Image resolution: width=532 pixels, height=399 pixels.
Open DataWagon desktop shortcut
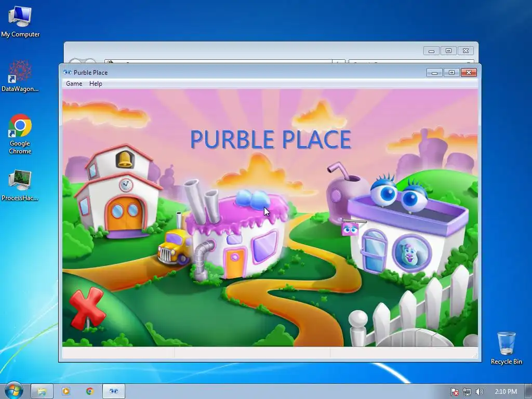(x=20, y=76)
